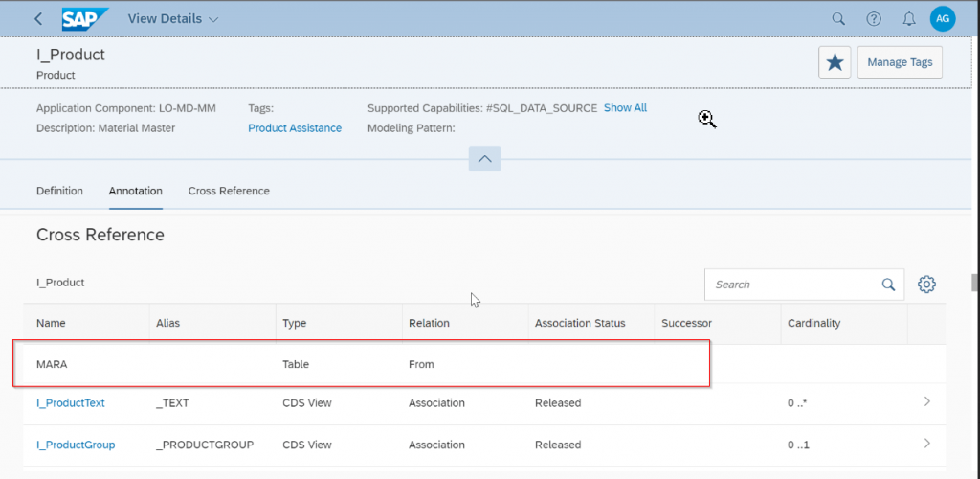Screen dimensions: 980x479
Task: Click Description: Material Master text
Action: pos(105,128)
